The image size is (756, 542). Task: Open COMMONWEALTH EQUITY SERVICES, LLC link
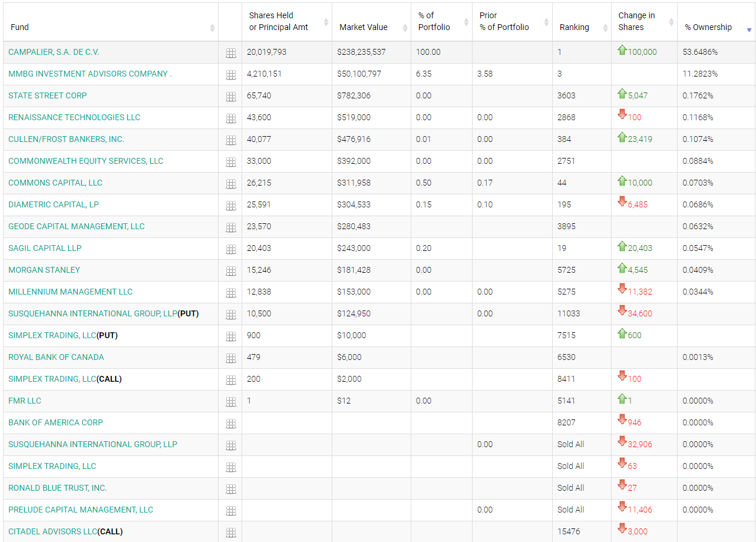[85, 161]
